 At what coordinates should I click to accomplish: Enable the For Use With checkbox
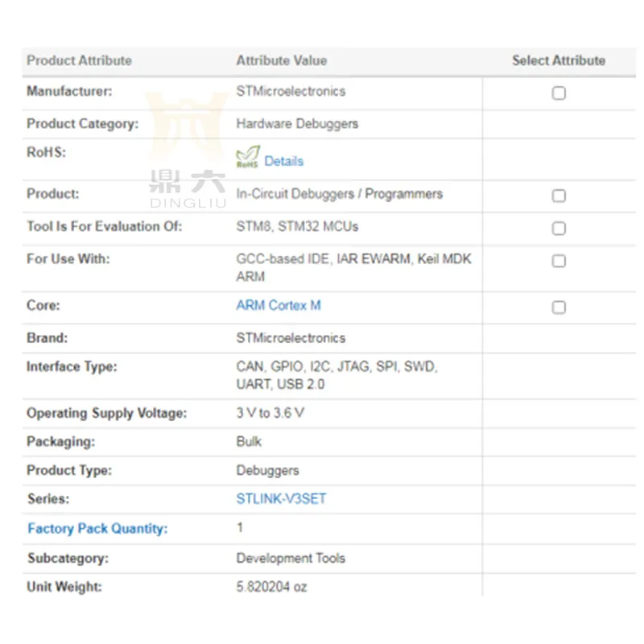pyautogui.click(x=559, y=261)
